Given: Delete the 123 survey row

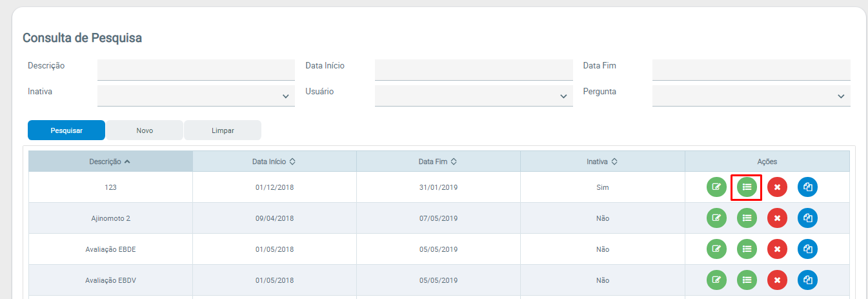Looking at the screenshot, I should tap(777, 187).
